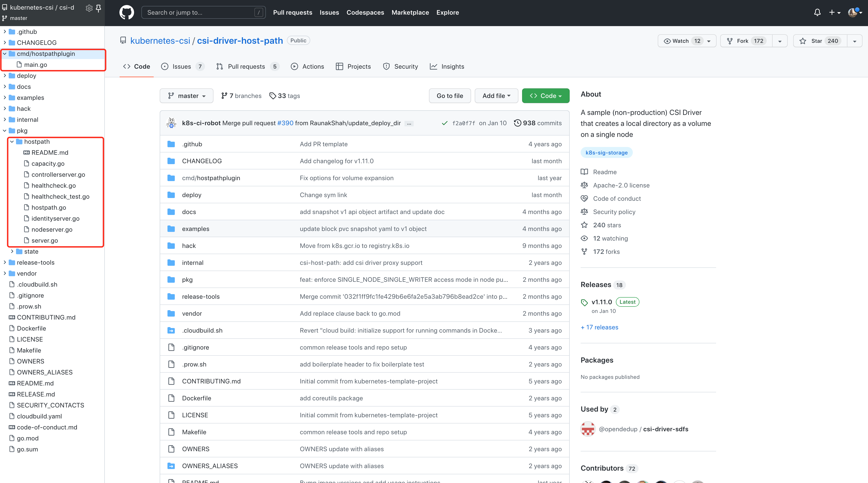868x483 pixels.
Task: Click the Go to file button
Action: [x=450, y=96]
